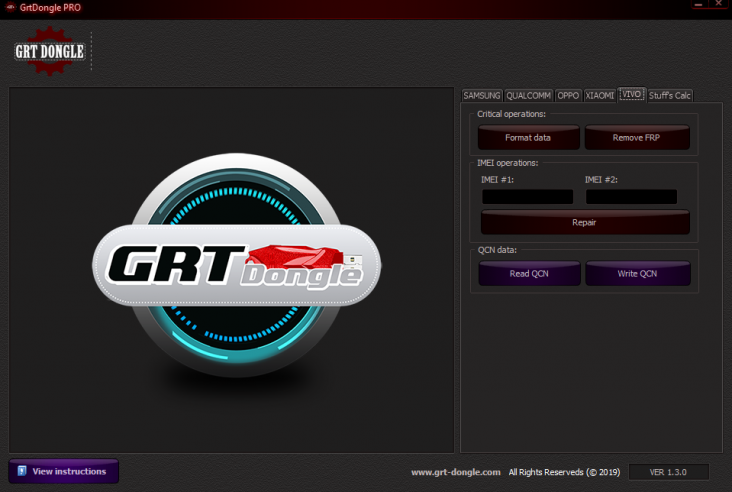The image size is (732, 492).
Task: Click the GRT DONGLE gear logo
Action: click(50, 51)
